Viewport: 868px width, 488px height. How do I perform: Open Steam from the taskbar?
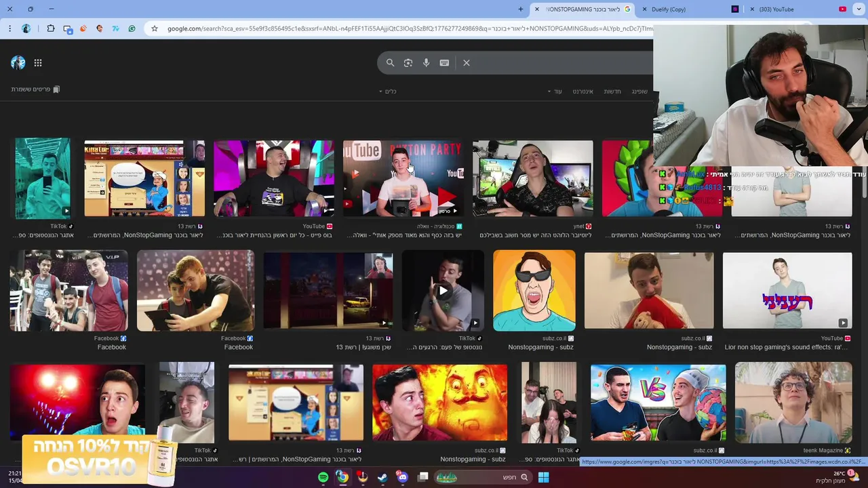click(x=382, y=477)
